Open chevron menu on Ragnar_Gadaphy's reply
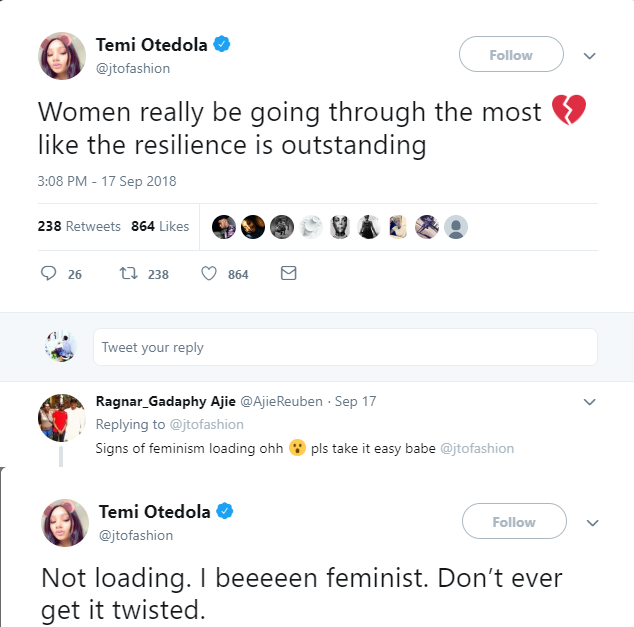 pos(589,402)
